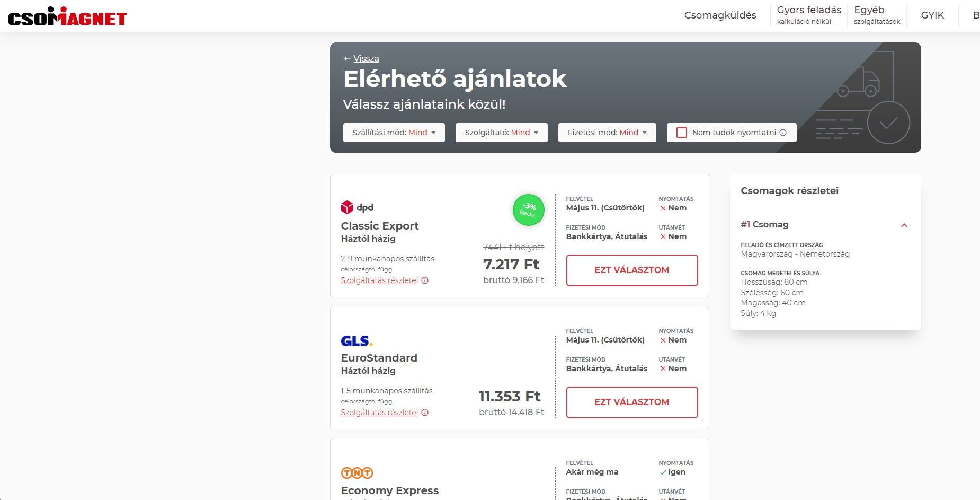This screenshot has width=980, height=500.
Task: Click the Akár még ma pickup text
Action: coord(592,472)
